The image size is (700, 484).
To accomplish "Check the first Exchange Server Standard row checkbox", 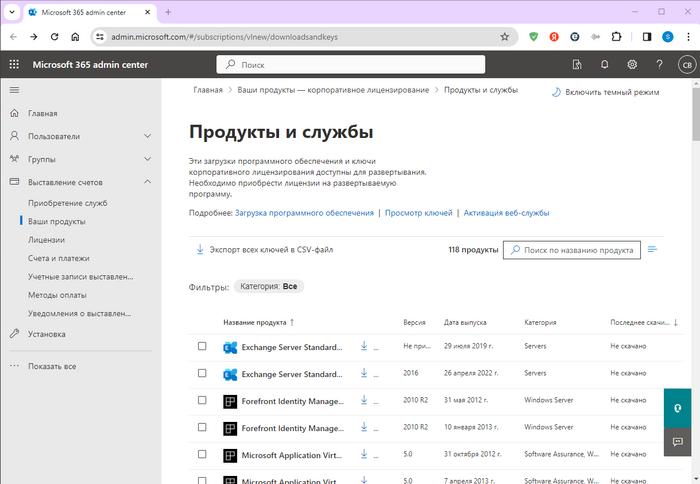I will click(x=202, y=346).
